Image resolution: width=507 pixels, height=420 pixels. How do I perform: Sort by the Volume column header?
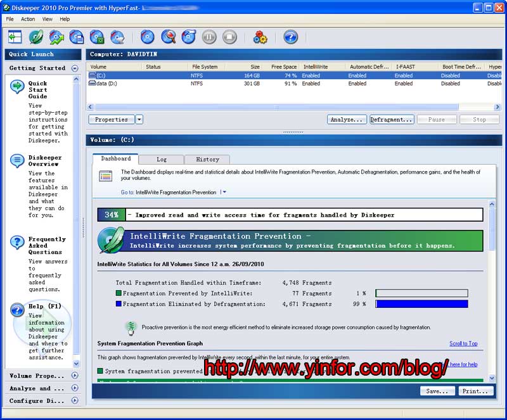point(114,67)
